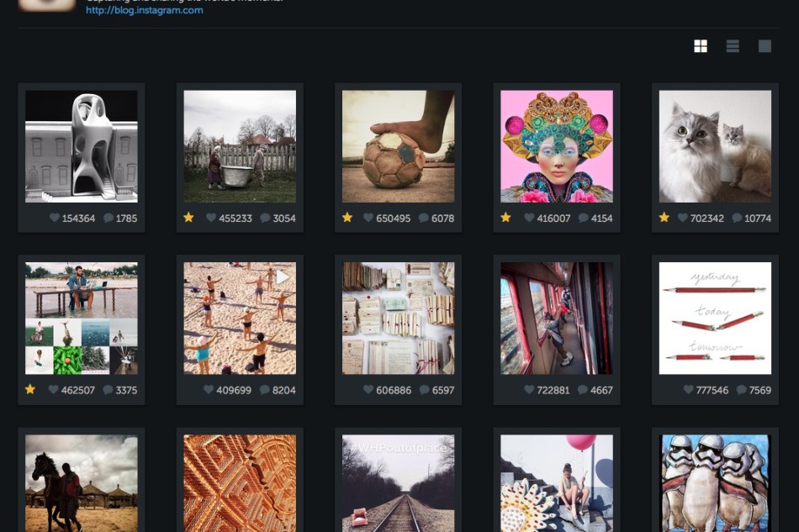
Task: Click the like count 154364
Action: click(78, 219)
